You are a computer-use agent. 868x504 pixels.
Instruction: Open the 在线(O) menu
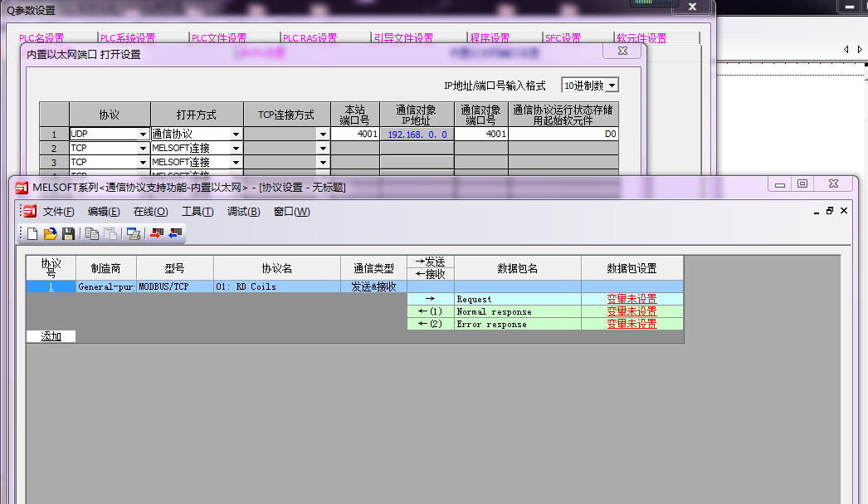click(150, 212)
